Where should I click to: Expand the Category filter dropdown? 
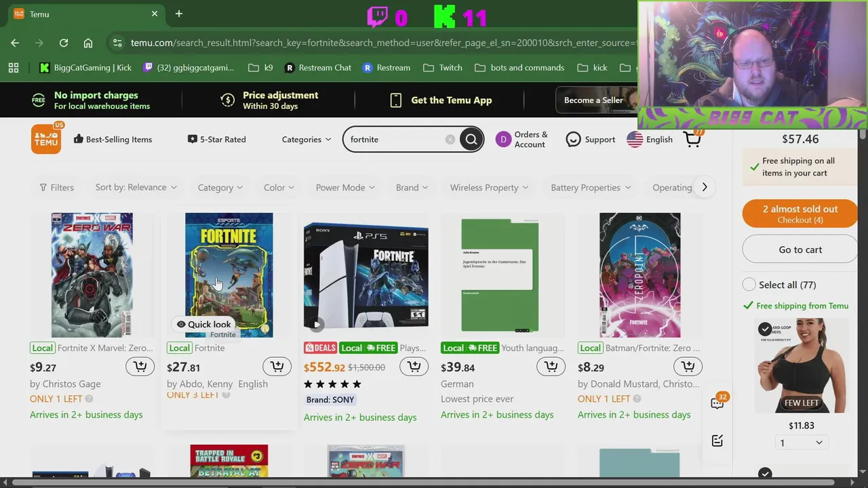click(x=220, y=188)
